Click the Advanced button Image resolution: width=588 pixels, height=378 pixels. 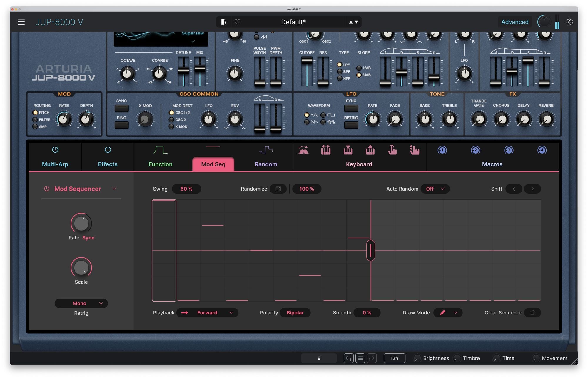point(514,22)
